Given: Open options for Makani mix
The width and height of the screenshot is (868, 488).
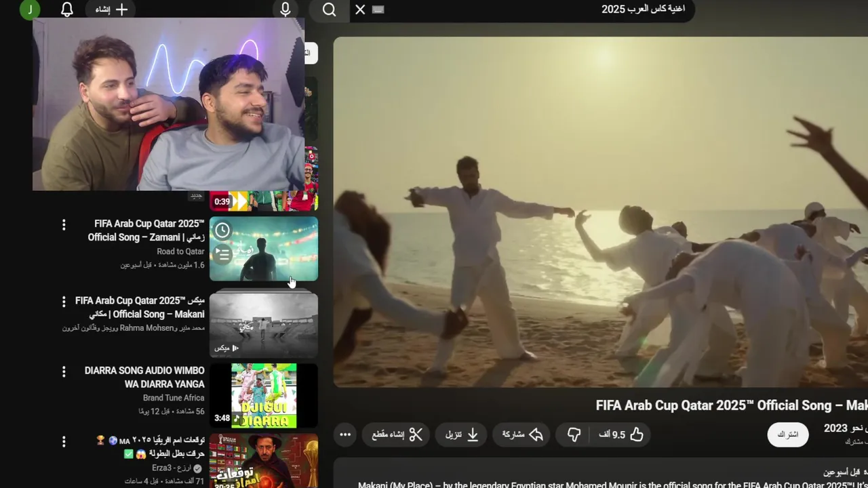Looking at the screenshot, I should (64, 301).
